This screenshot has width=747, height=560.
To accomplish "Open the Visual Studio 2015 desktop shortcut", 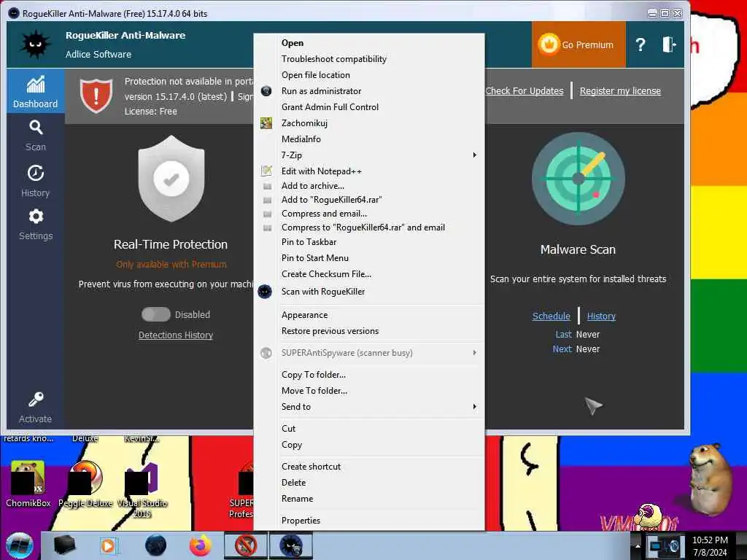I will pyautogui.click(x=142, y=491).
